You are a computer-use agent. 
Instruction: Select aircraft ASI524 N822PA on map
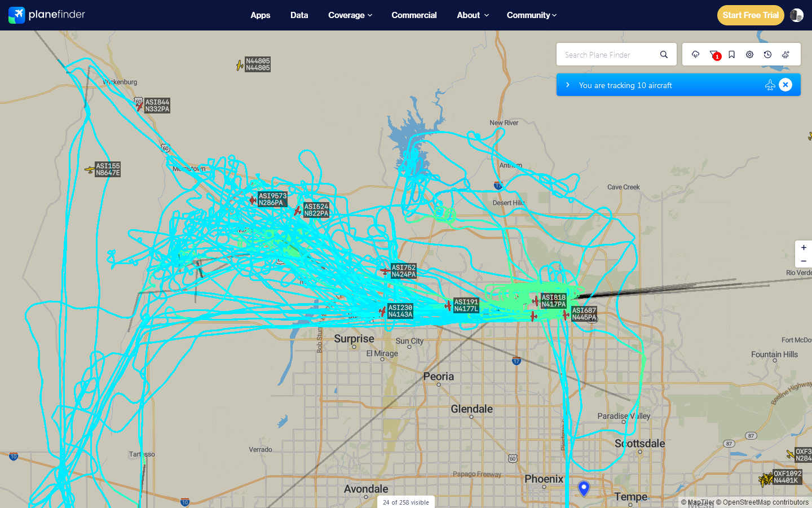click(298, 211)
